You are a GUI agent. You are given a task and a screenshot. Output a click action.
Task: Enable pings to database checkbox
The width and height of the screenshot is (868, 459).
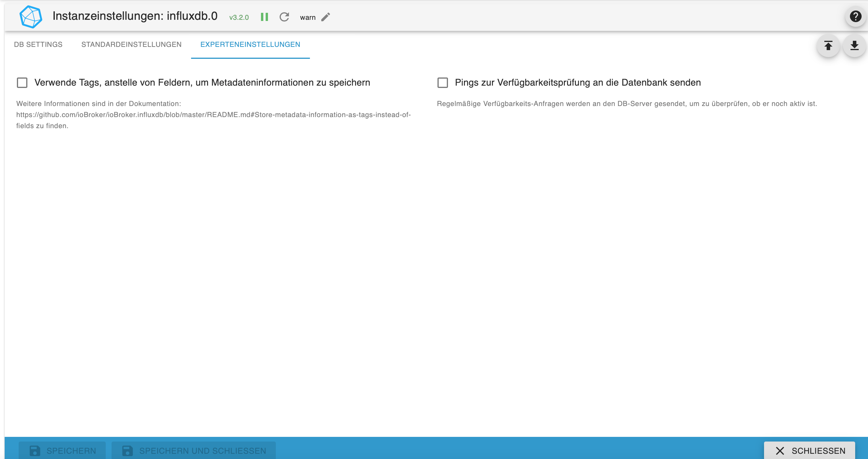tap(443, 82)
